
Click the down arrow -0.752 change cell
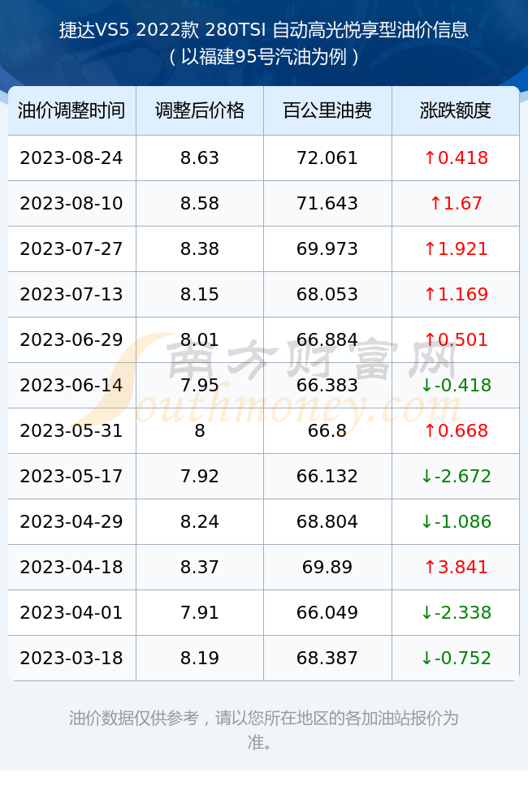pos(456,659)
